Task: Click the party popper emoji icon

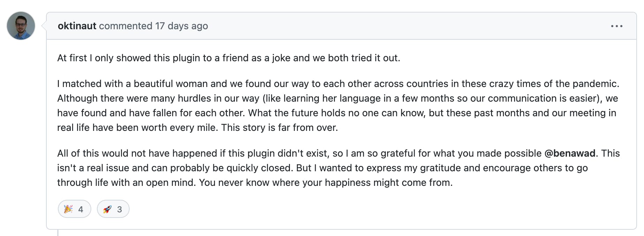Action: click(68, 209)
